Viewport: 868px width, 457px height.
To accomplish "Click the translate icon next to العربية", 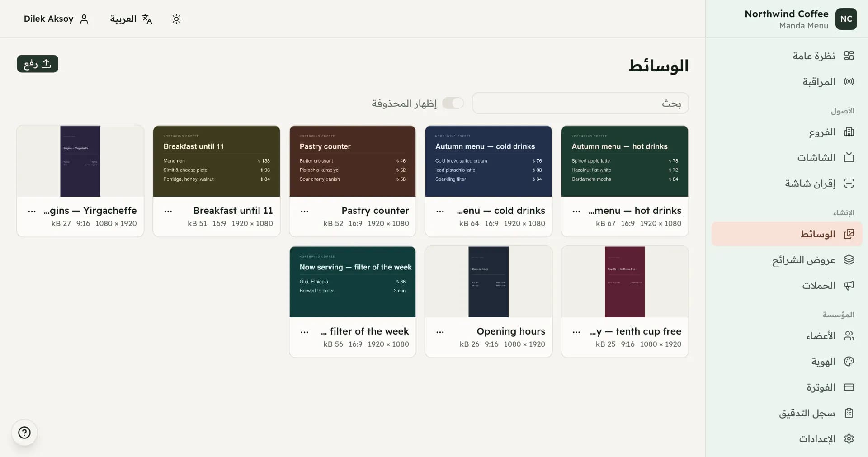I will coord(147,19).
